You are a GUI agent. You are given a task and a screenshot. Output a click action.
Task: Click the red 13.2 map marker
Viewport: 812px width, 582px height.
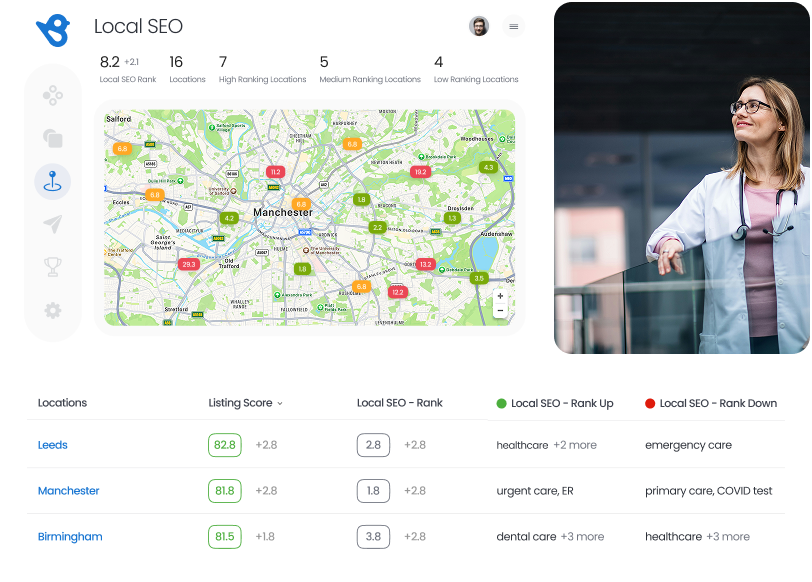(426, 264)
